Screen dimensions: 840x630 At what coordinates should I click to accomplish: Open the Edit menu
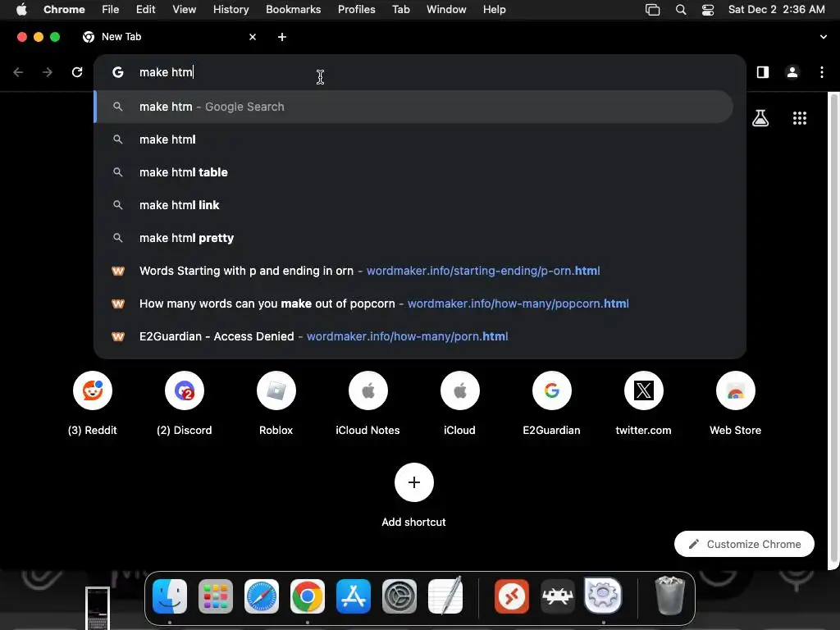click(x=146, y=10)
